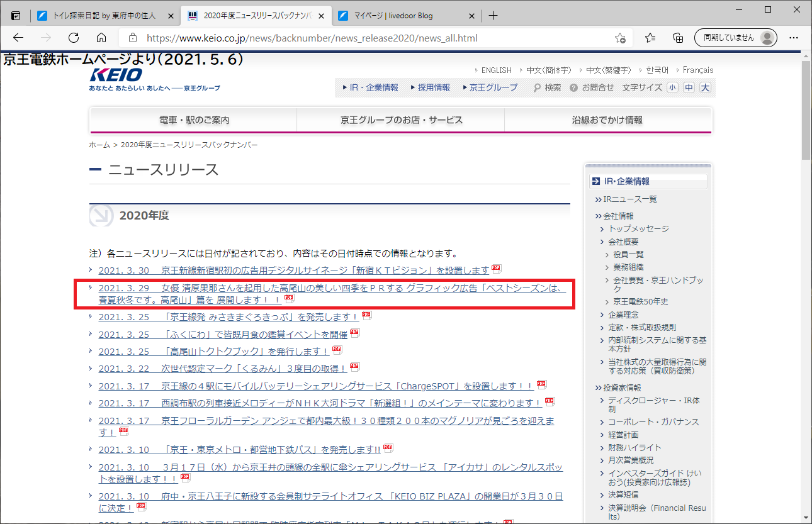Click ホーム breadcrumb link
Viewport: 812px width, 524px height.
(99, 145)
